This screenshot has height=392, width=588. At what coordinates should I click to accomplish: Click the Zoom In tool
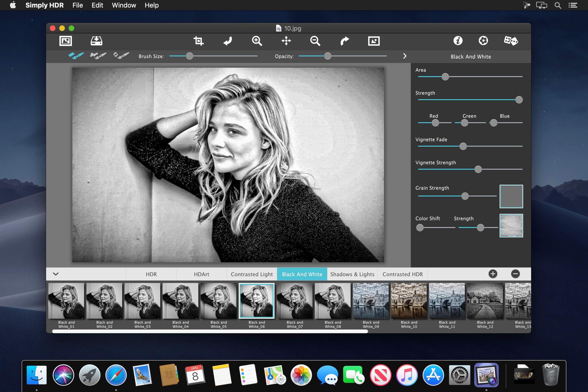click(257, 41)
